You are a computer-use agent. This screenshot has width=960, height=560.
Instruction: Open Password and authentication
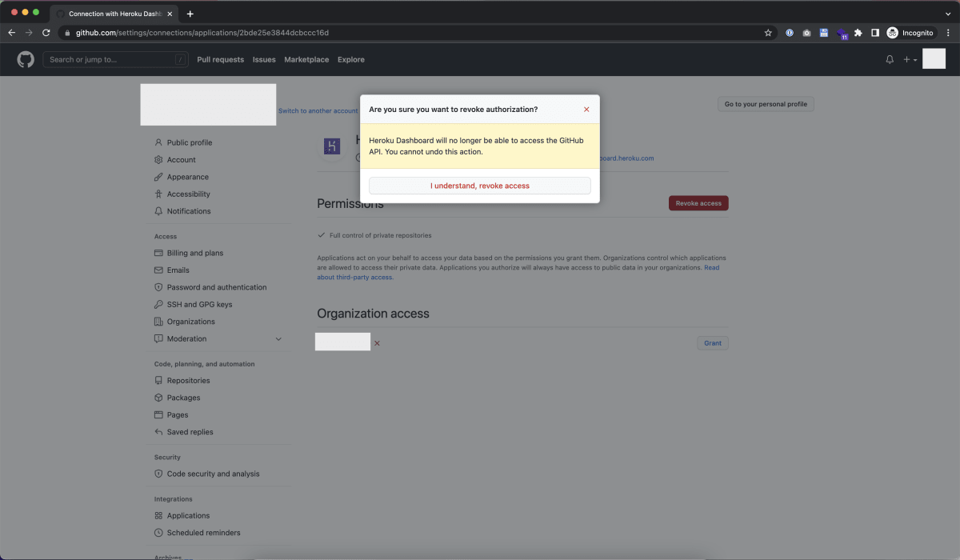[x=217, y=287]
